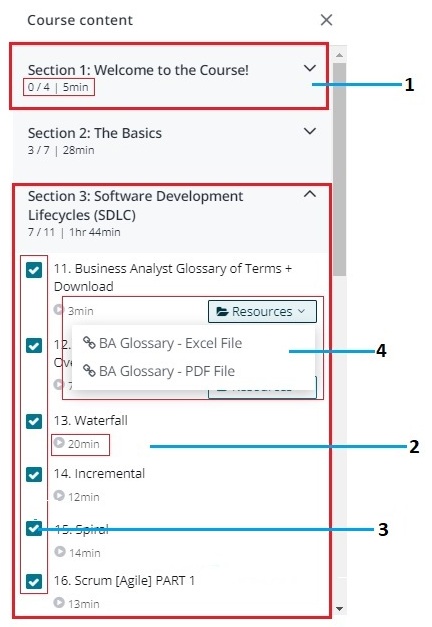Open the Resources dropdown for lecture 11
The image size is (432, 627).
tap(262, 312)
